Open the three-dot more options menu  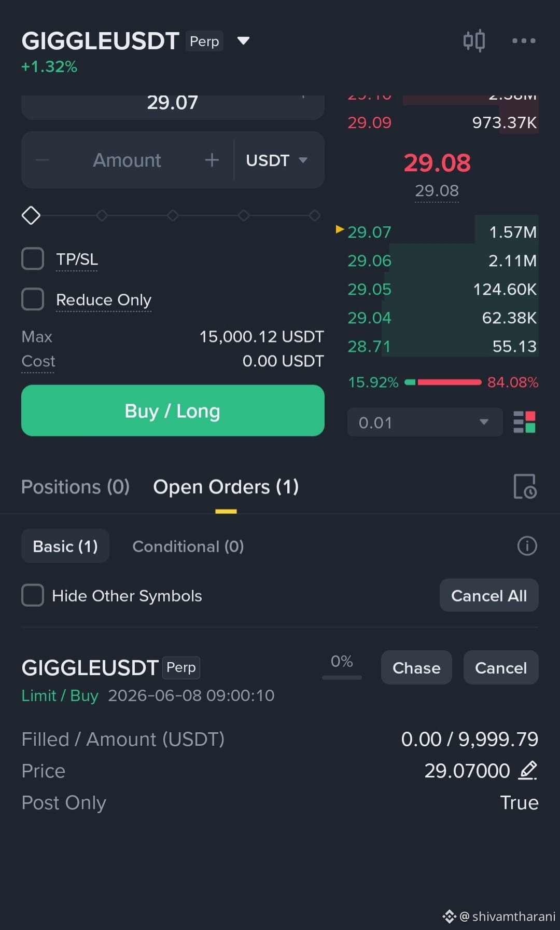pos(524,40)
